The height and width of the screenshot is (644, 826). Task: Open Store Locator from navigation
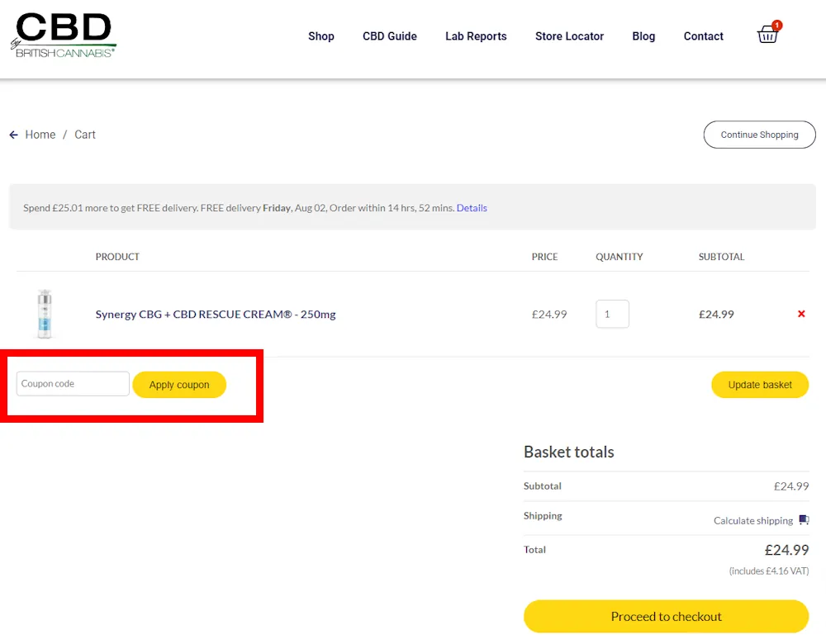(569, 36)
